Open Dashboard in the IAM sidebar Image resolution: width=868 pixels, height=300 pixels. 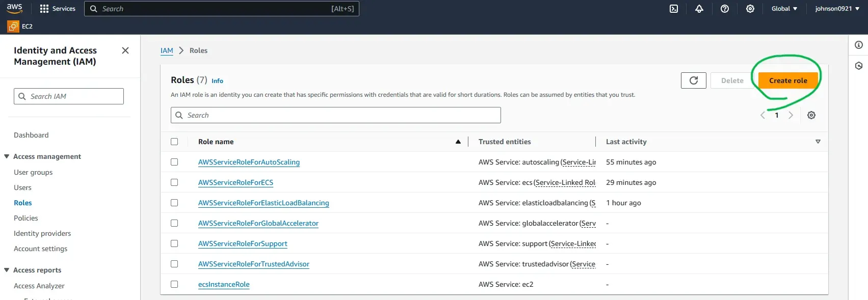(x=31, y=135)
